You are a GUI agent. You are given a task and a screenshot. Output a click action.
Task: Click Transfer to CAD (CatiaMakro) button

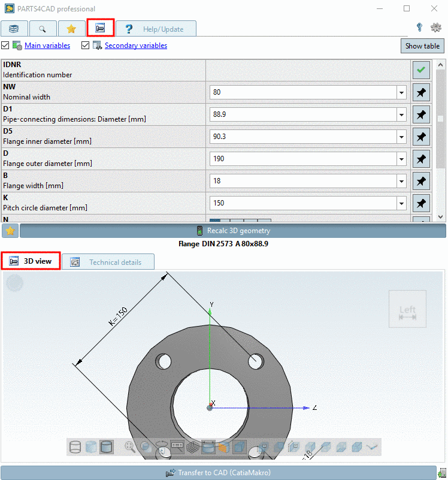(218, 473)
